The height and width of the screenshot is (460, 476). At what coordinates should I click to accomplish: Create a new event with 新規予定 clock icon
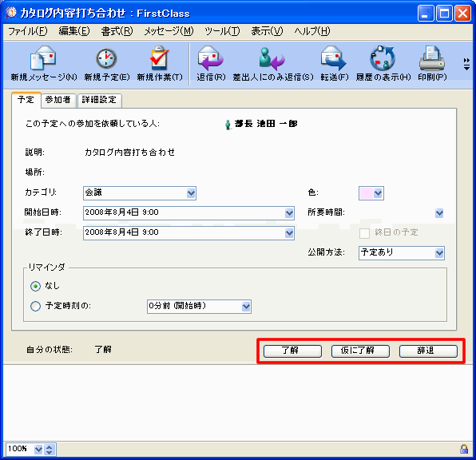[106, 58]
